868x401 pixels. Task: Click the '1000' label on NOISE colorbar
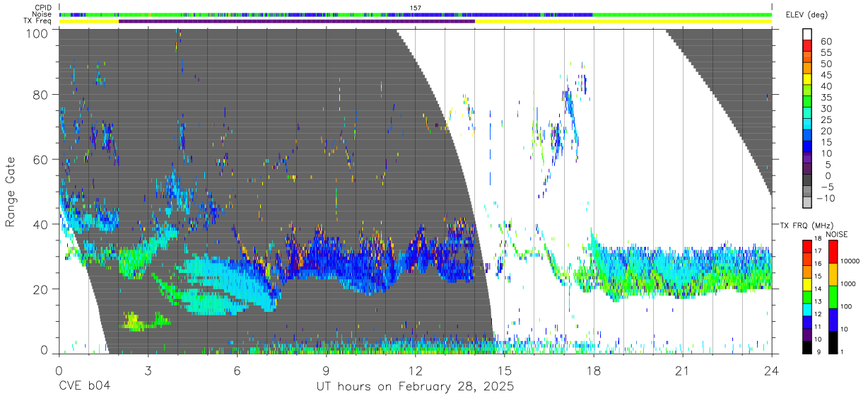click(848, 284)
